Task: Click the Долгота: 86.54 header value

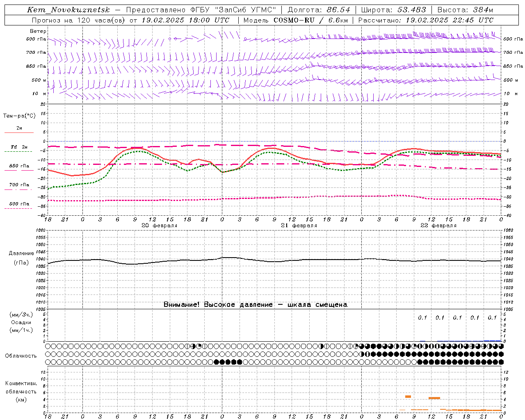Action: (x=319, y=10)
